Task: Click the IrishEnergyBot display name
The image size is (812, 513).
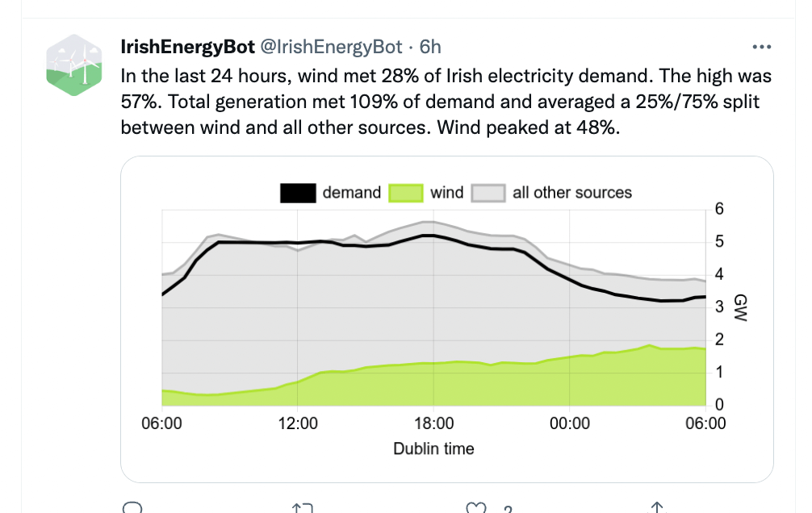Action: click(187, 46)
